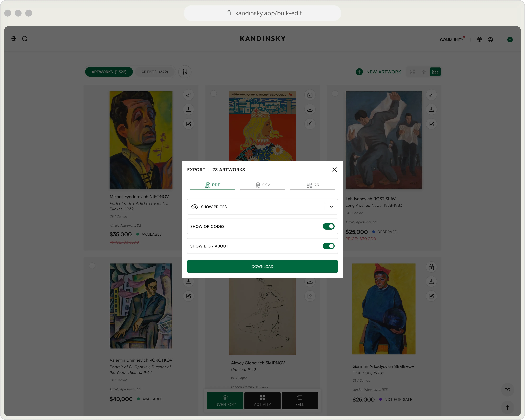Click lock icon on Estonian poster artwork
Viewport: 525px width, 420px height.
pyautogui.click(x=310, y=95)
